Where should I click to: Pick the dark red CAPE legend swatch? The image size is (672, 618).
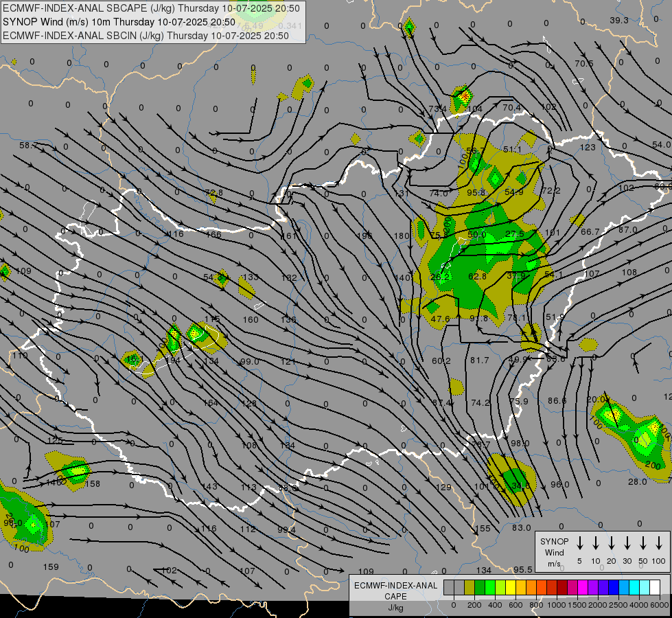(x=562, y=588)
